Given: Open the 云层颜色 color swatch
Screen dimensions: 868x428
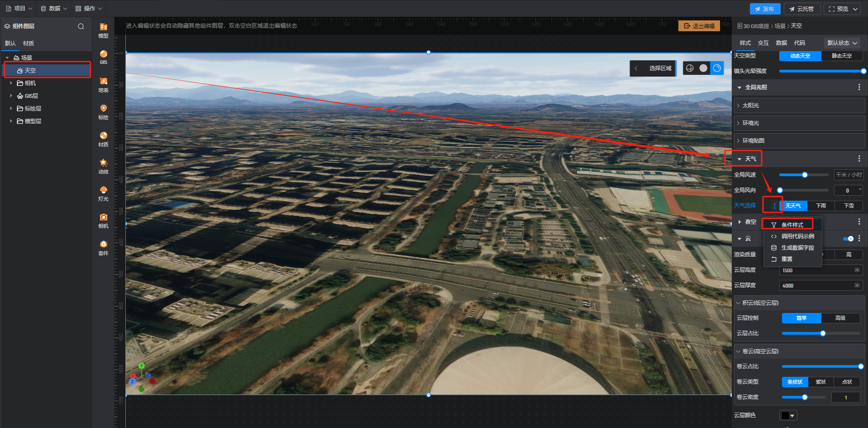Looking at the screenshot, I should (788, 415).
